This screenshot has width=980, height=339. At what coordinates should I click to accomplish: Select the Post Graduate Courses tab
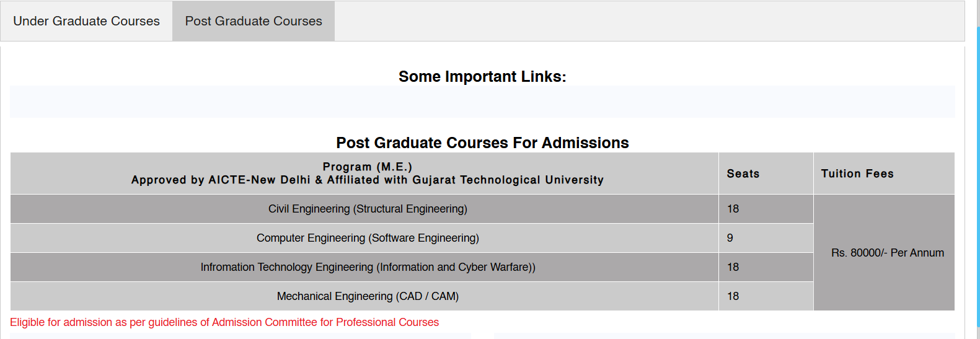254,21
